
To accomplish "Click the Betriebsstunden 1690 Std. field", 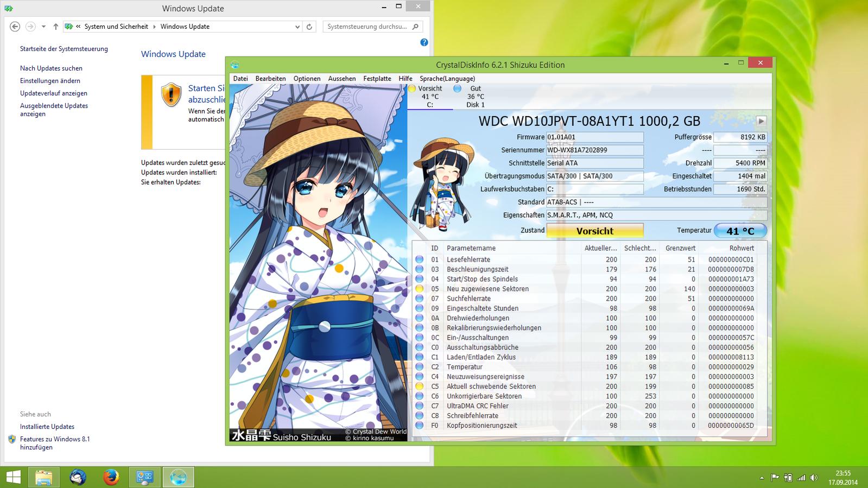I will pos(740,189).
